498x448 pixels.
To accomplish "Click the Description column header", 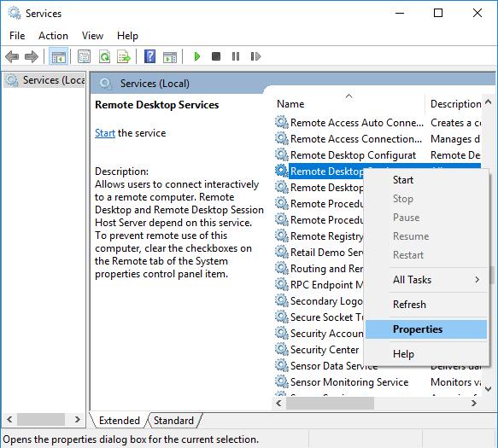I will (454, 104).
